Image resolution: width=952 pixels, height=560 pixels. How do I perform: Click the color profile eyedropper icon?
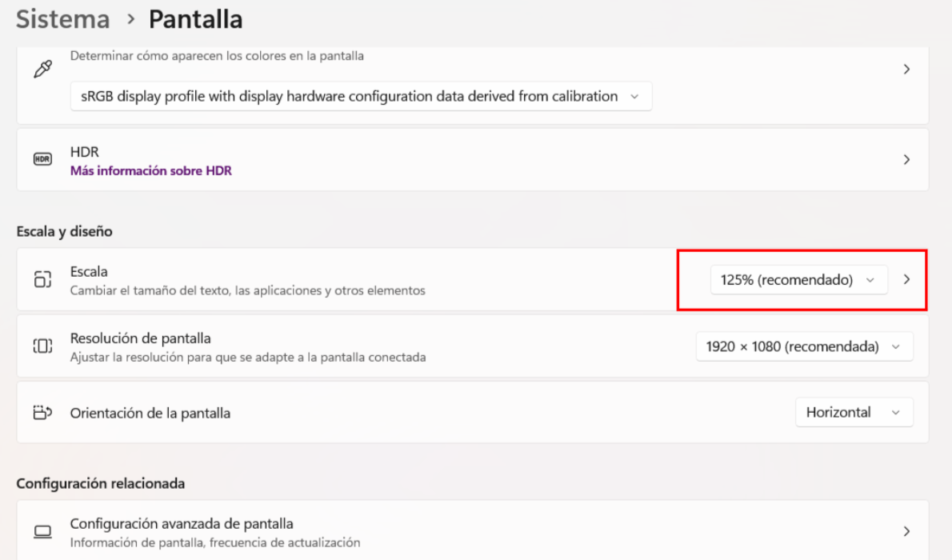coord(42,70)
